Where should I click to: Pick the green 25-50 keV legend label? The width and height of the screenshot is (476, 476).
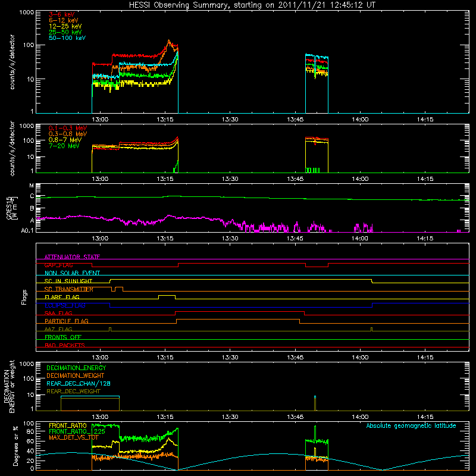click(65, 32)
